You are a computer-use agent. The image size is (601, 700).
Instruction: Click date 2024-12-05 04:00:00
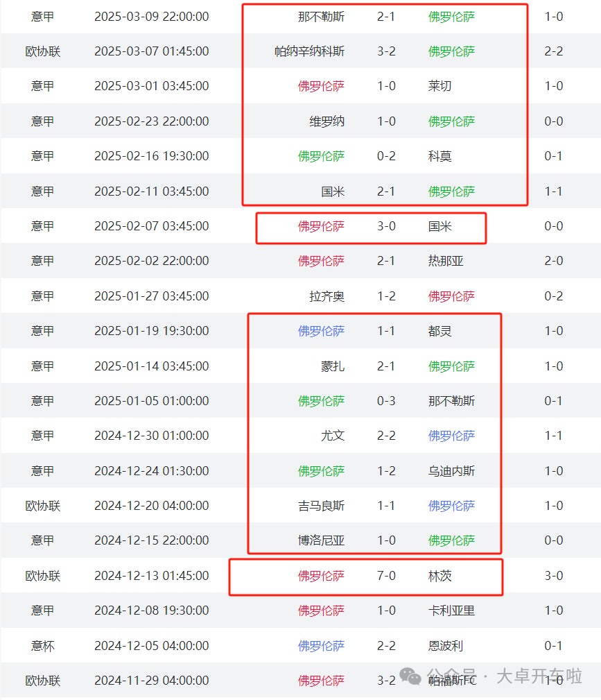point(152,645)
